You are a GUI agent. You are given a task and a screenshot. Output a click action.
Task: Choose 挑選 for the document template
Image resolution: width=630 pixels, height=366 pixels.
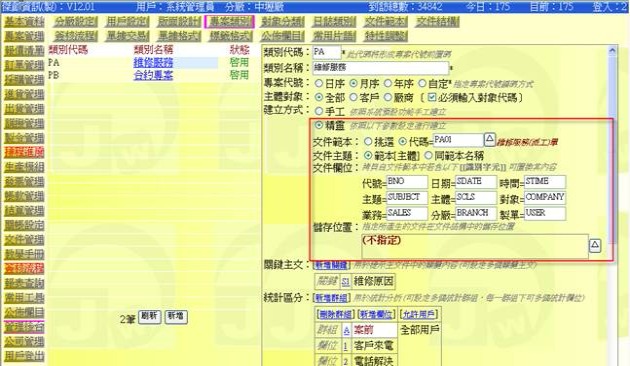(x=368, y=141)
